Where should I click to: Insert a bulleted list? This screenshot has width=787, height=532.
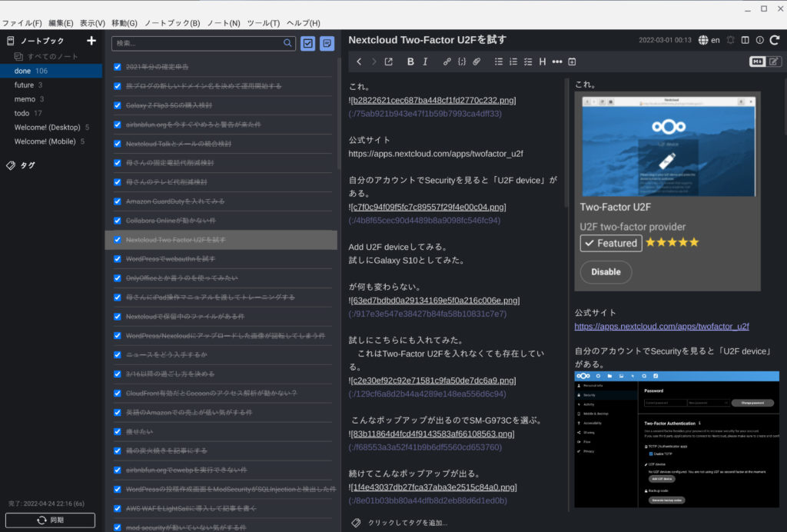498,62
